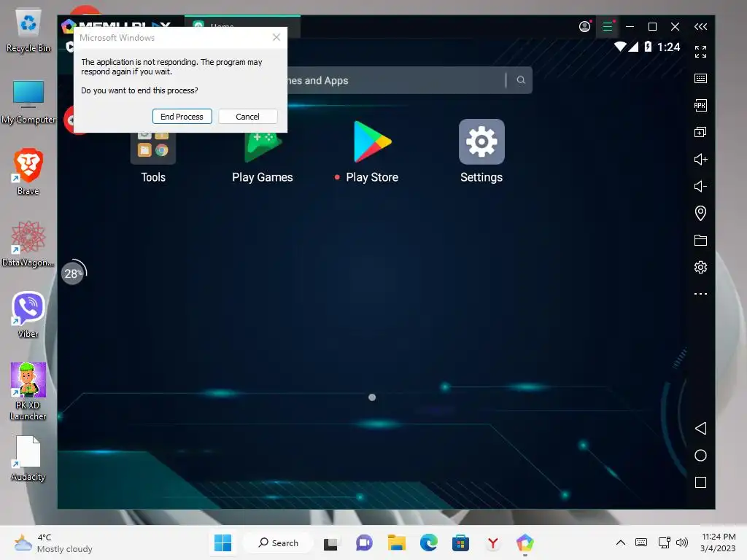The image size is (747, 560).
Task: Click the Android back button
Action: pos(700,428)
